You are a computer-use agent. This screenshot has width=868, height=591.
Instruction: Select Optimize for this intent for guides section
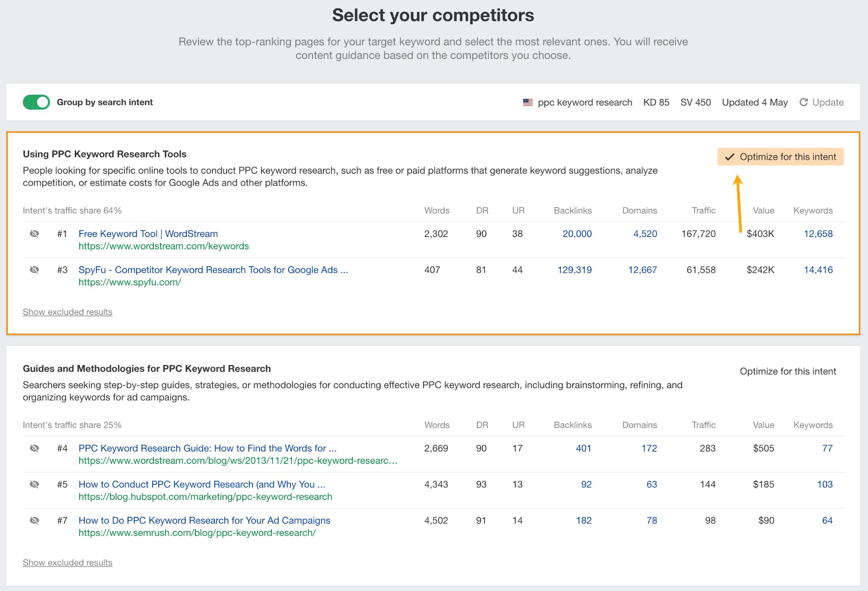(788, 371)
